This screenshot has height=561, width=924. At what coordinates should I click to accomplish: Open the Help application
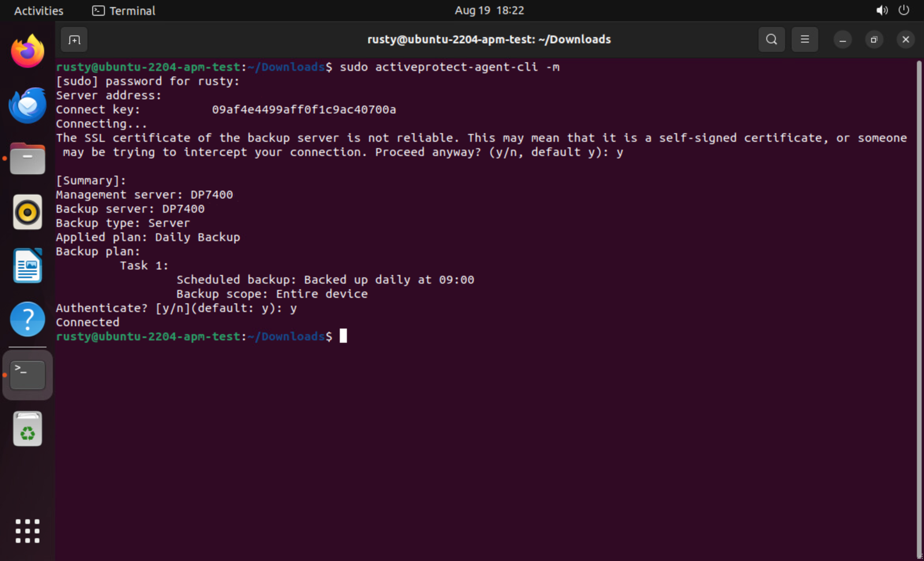[x=28, y=319]
